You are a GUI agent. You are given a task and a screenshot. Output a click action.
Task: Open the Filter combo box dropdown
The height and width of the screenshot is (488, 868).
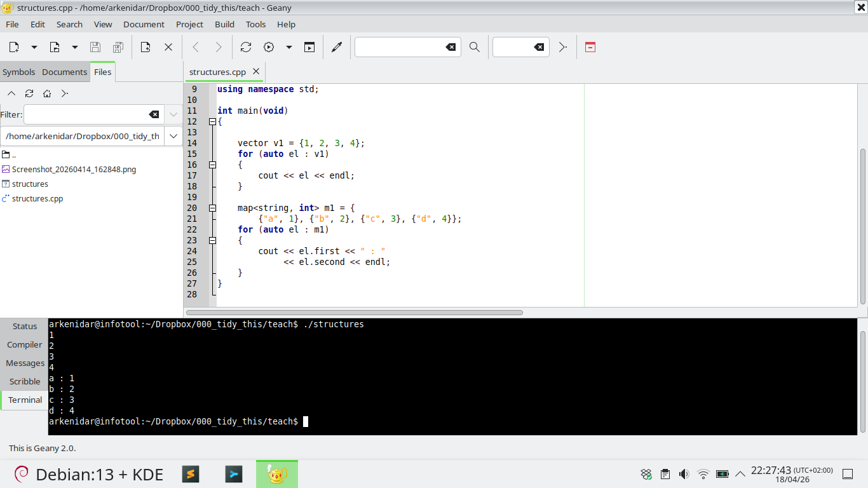[x=173, y=115]
